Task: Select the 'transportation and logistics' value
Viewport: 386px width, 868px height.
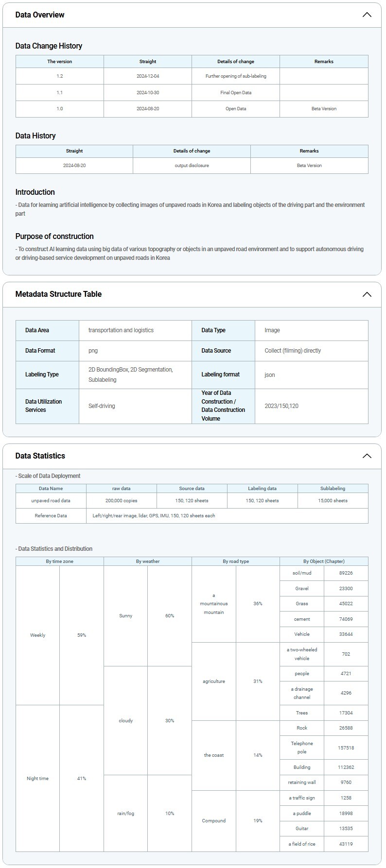Action: (121, 330)
